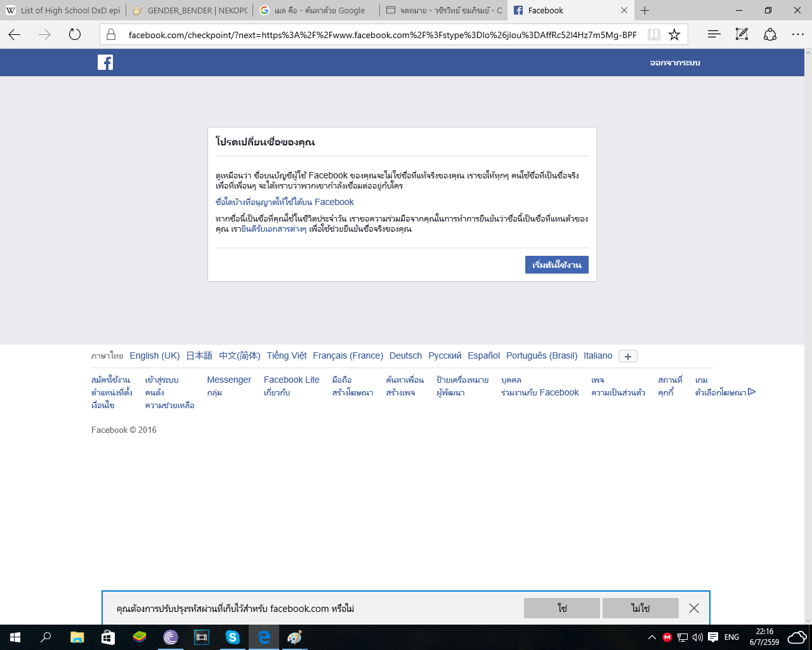Image resolution: width=812 pixels, height=650 pixels.
Task: Open reading view from address bar icon
Action: click(654, 35)
